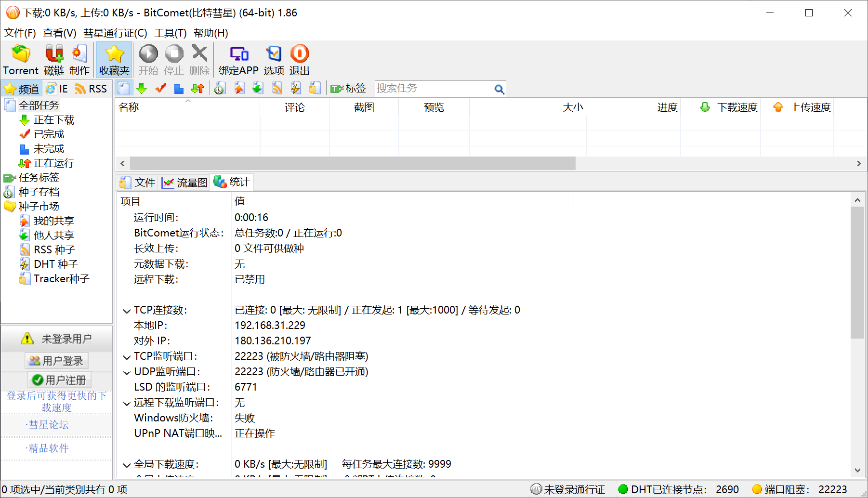The height and width of the screenshot is (498, 868).
Task: Switch to the IE sidebar tab
Action: coord(57,89)
